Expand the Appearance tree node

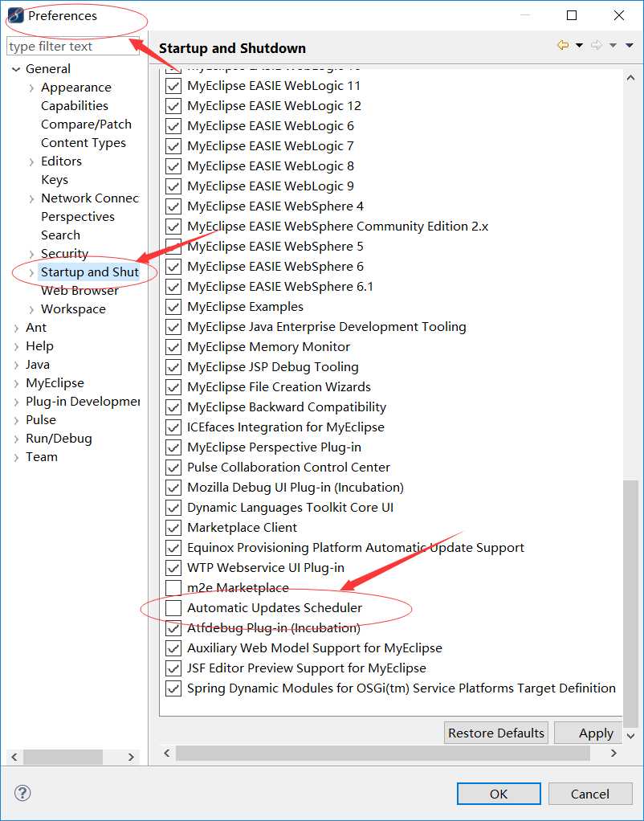[x=32, y=88]
